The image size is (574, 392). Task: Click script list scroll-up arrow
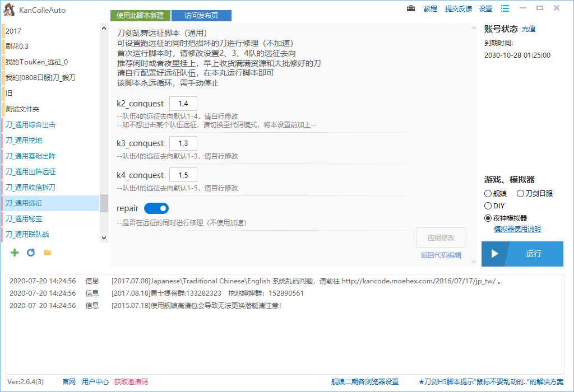tap(104, 28)
